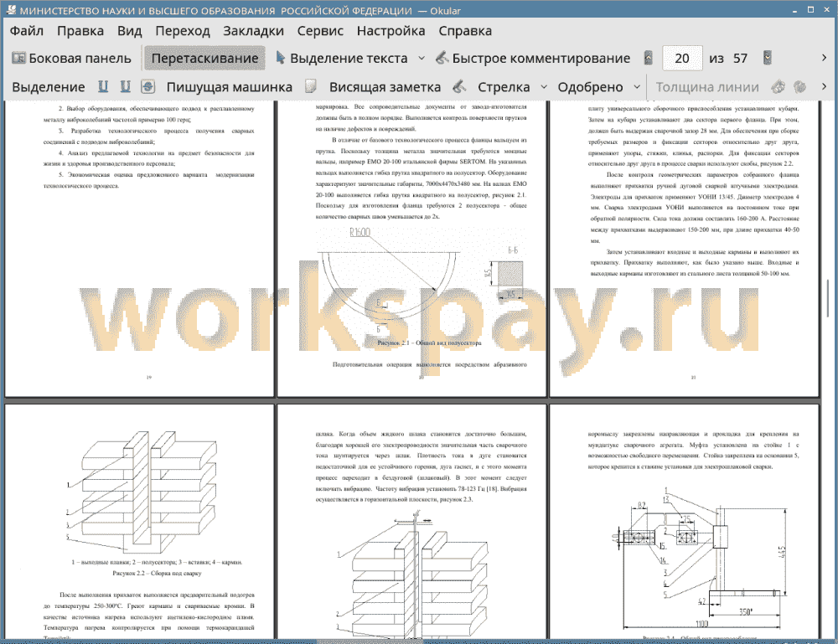Choose the Пишущая машинка typewriter tool
This screenshot has height=644, width=838.
[x=230, y=87]
